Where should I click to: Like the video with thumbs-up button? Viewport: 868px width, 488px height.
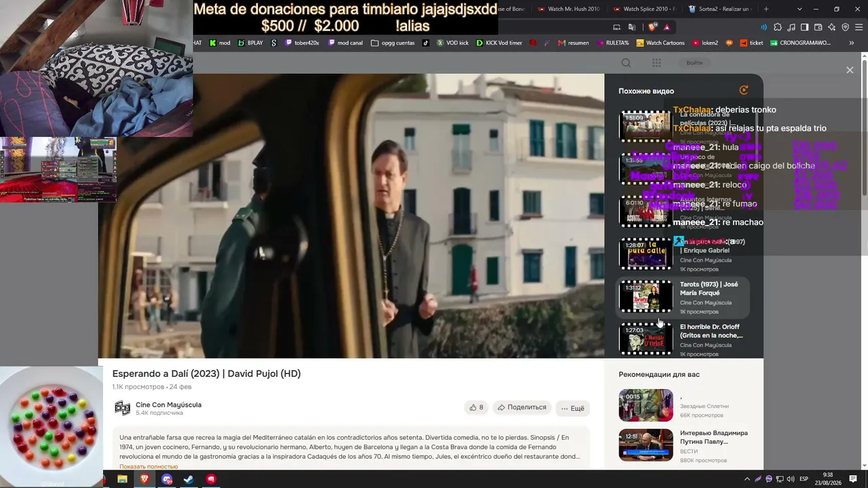476,407
